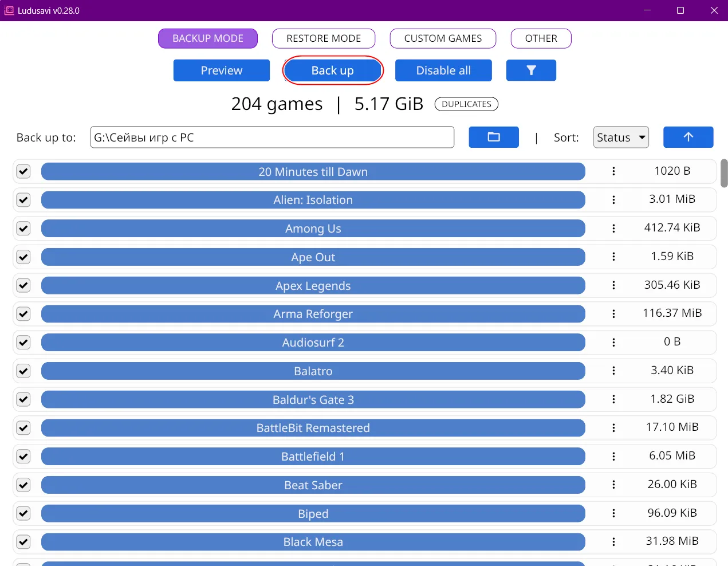The image size is (728, 566).
Task: Open more options for BattleBit Remastered
Action: [x=613, y=428]
